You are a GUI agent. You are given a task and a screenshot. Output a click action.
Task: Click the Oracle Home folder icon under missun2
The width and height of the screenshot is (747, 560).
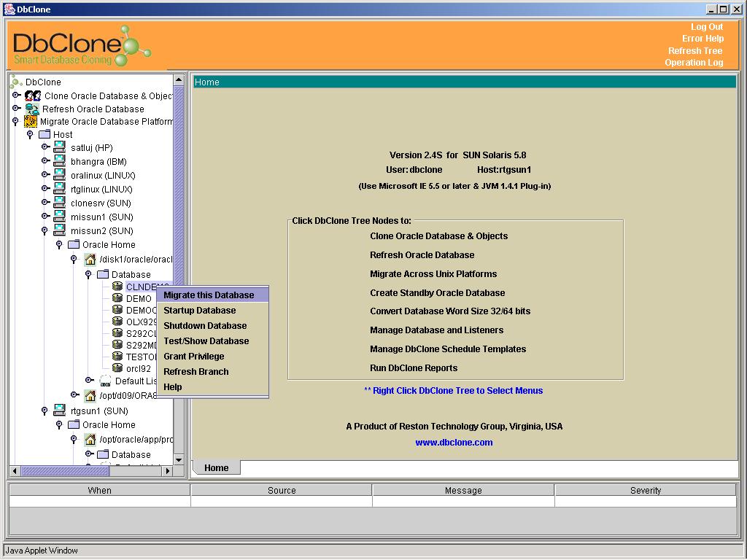(74, 244)
